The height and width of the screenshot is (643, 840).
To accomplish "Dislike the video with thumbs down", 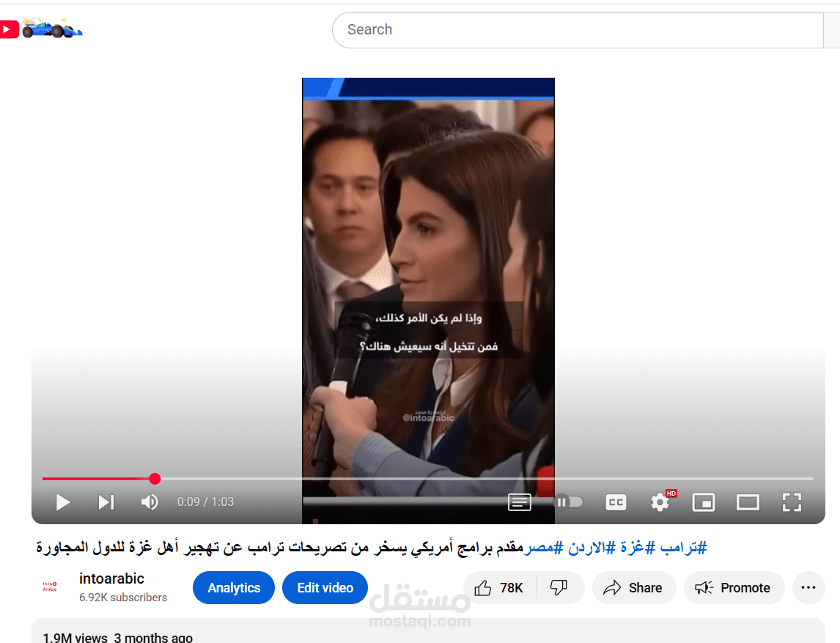I will tap(559, 588).
